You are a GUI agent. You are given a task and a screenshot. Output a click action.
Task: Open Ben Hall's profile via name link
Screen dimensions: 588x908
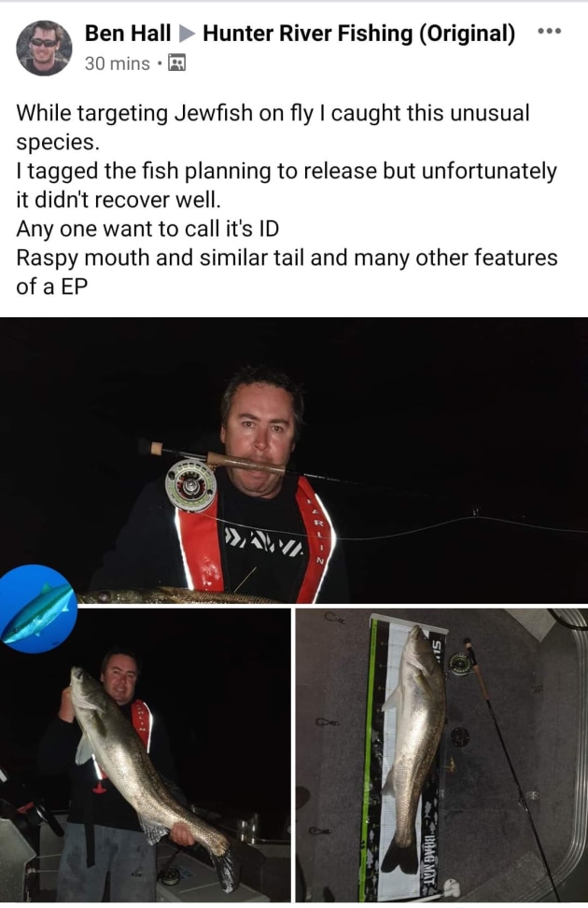click(128, 34)
